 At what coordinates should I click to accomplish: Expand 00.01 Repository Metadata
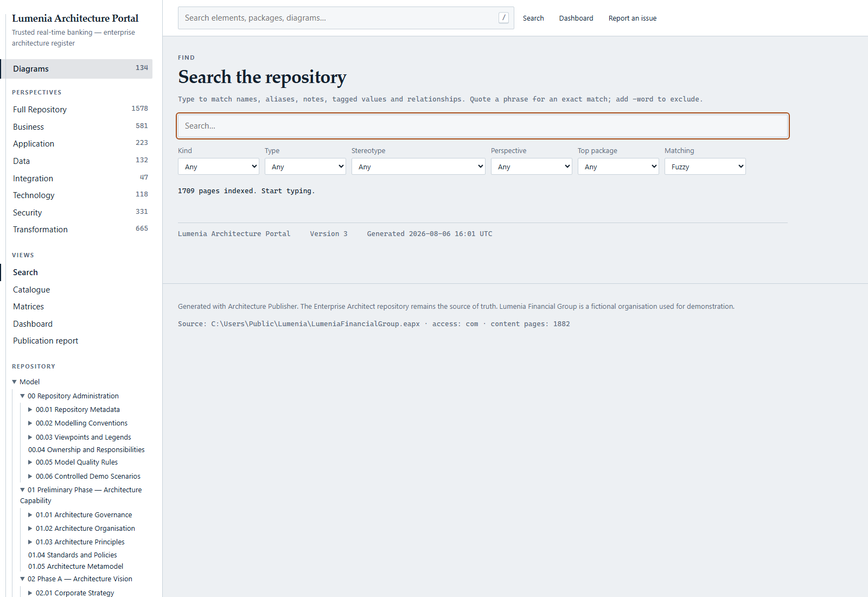pos(30,410)
